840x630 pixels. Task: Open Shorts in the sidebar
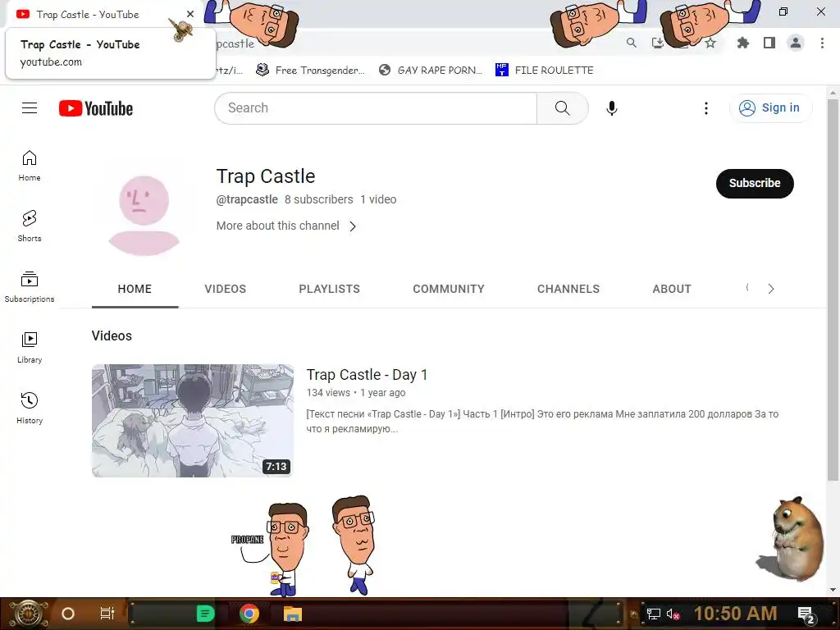pos(30,226)
